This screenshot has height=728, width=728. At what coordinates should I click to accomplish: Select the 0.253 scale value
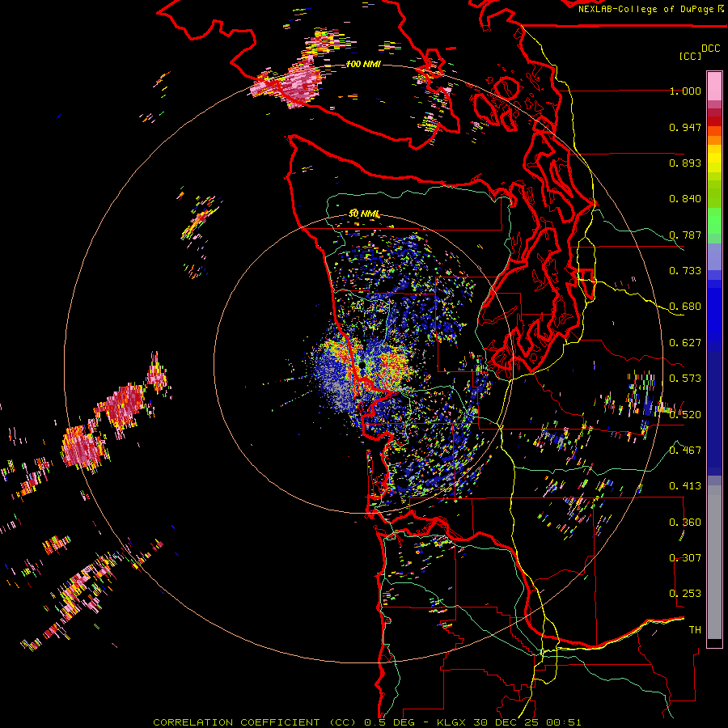tap(685, 594)
